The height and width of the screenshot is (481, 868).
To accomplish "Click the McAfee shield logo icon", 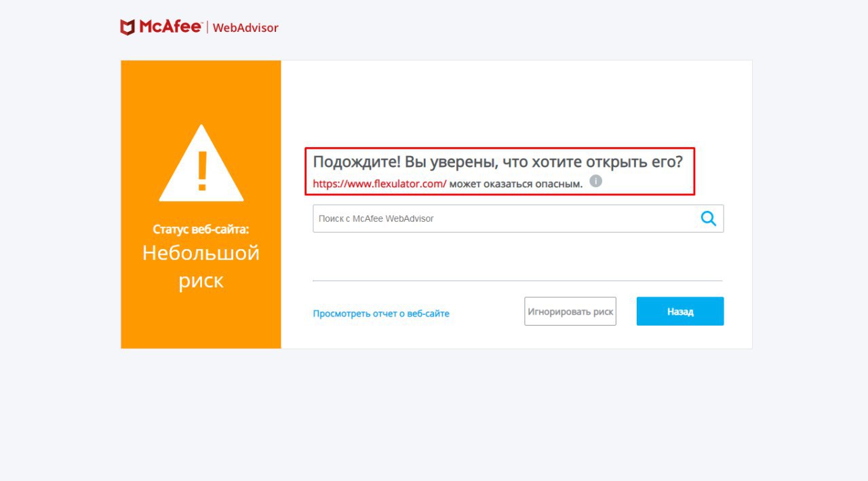I will pos(127,27).
